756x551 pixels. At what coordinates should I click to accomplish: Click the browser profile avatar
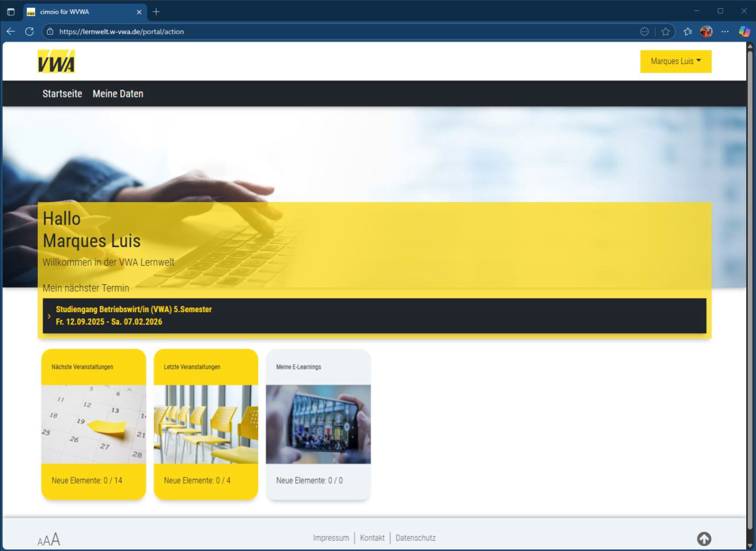click(706, 32)
